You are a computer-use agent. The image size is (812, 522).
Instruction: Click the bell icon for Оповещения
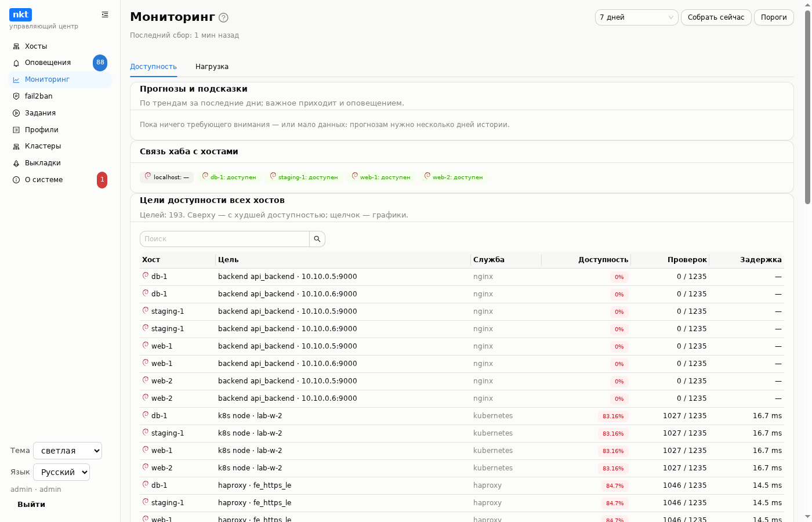pyautogui.click(x=16, y=63)
